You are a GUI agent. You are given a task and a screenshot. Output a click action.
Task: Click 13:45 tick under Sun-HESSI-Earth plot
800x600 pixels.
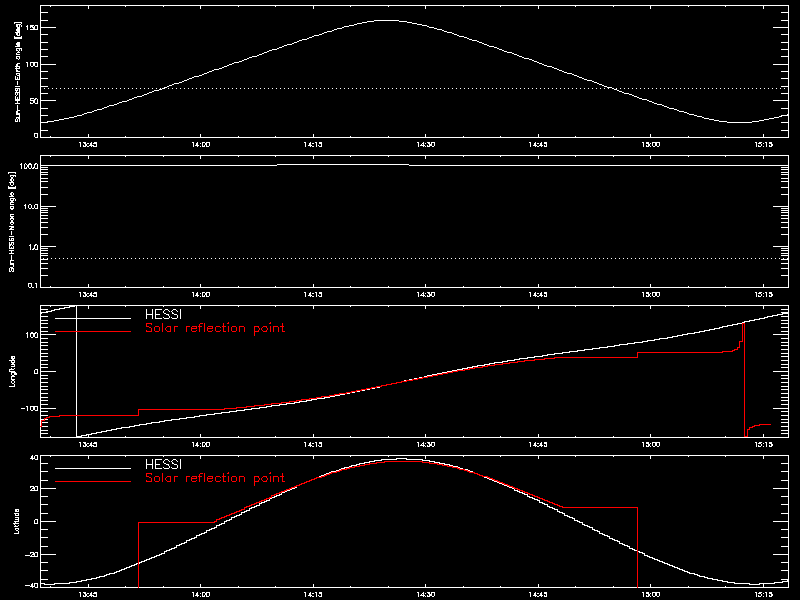88,145
